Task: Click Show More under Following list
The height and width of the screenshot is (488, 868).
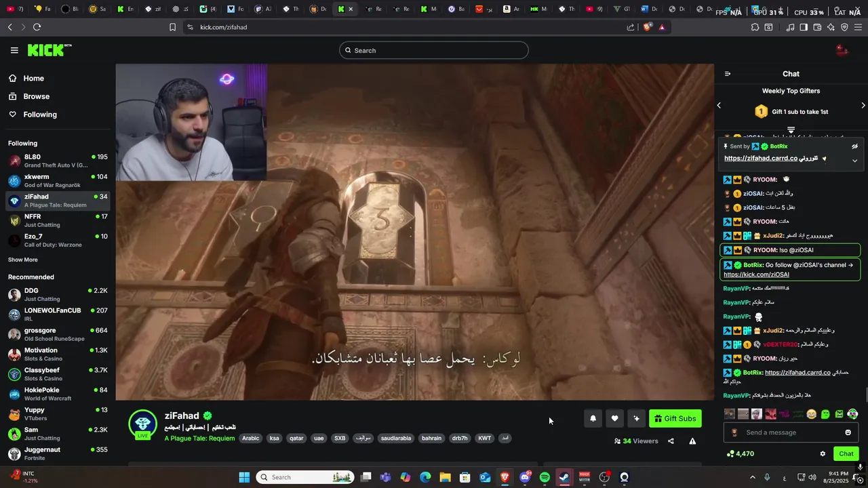Action: point(23,260)
